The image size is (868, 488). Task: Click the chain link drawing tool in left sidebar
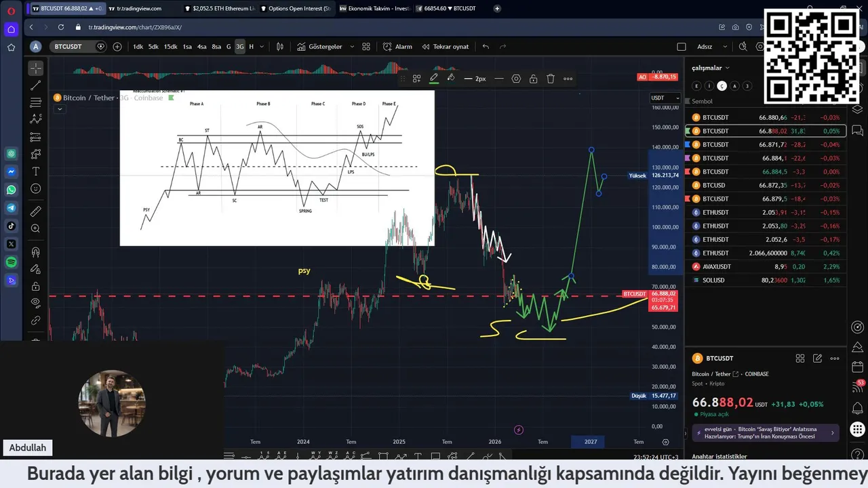coord(36,321)
